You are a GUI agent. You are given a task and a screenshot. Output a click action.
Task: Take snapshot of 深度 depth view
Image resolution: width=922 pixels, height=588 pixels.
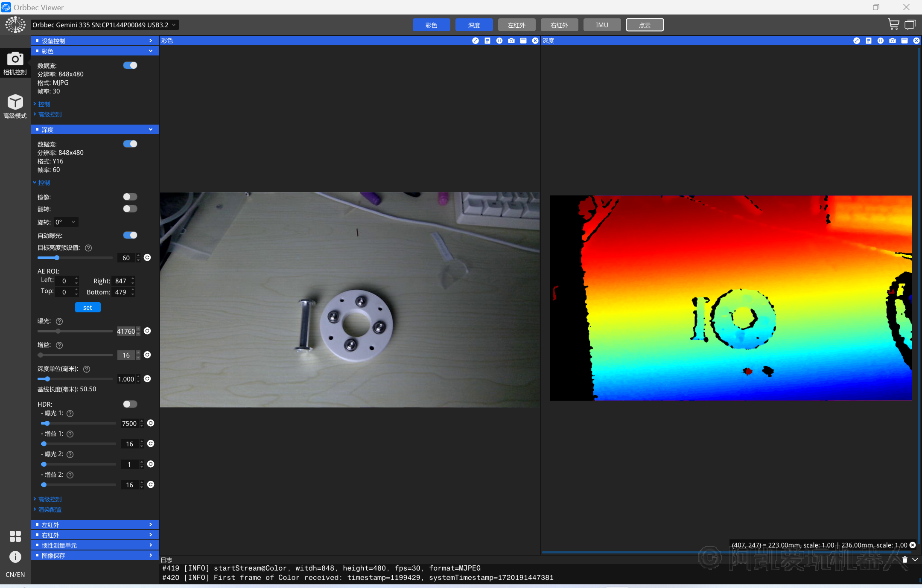click(x=892, y=41)
